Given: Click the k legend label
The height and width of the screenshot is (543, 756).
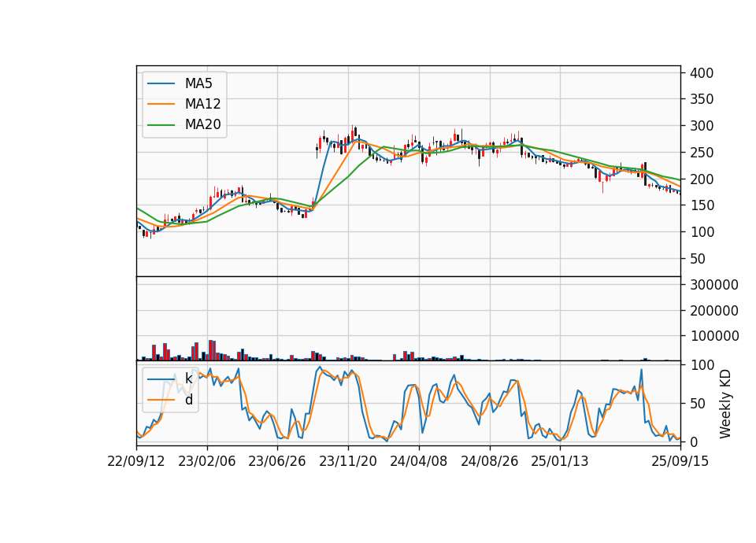Looking at the screenshot, I should 188,379.
